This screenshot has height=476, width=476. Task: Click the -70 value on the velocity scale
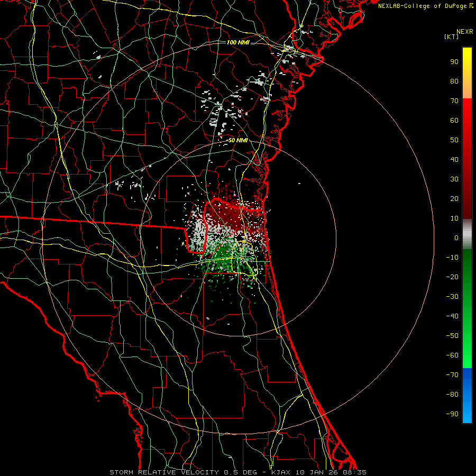pos(452,375)
